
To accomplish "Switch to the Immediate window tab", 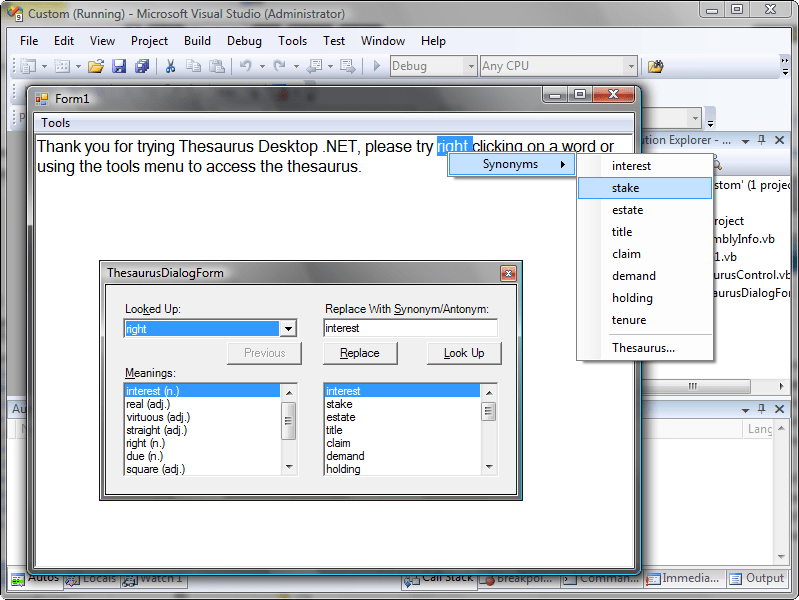I will coord(684,579).
